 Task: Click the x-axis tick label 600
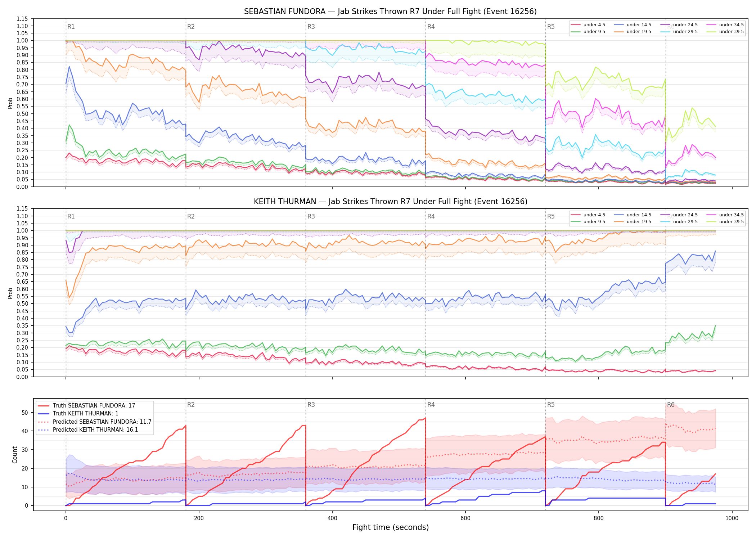pyautogui.click(x=465, y=518)
